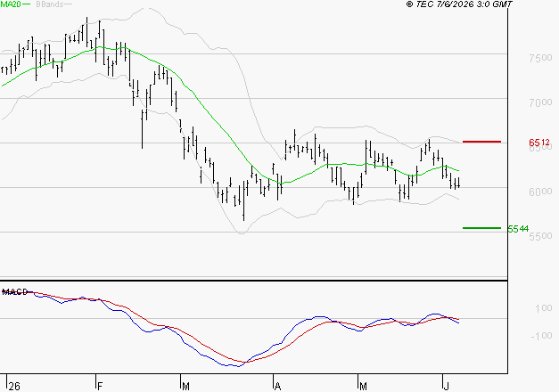Click the green support level line
This screenshot has width=559, height=392.
pyautogui.click(x=481, y=228)
